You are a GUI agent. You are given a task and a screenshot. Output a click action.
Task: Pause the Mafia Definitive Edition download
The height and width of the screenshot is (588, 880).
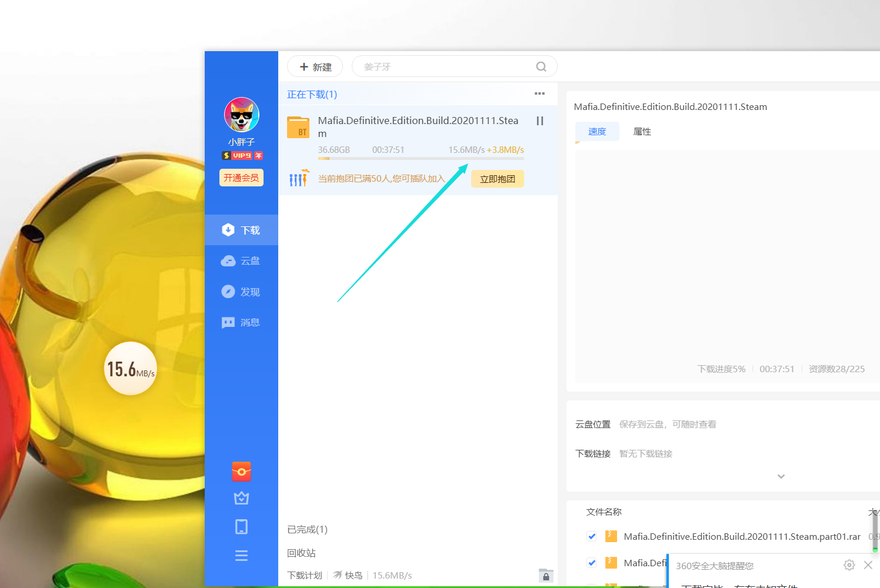(539, 121)
